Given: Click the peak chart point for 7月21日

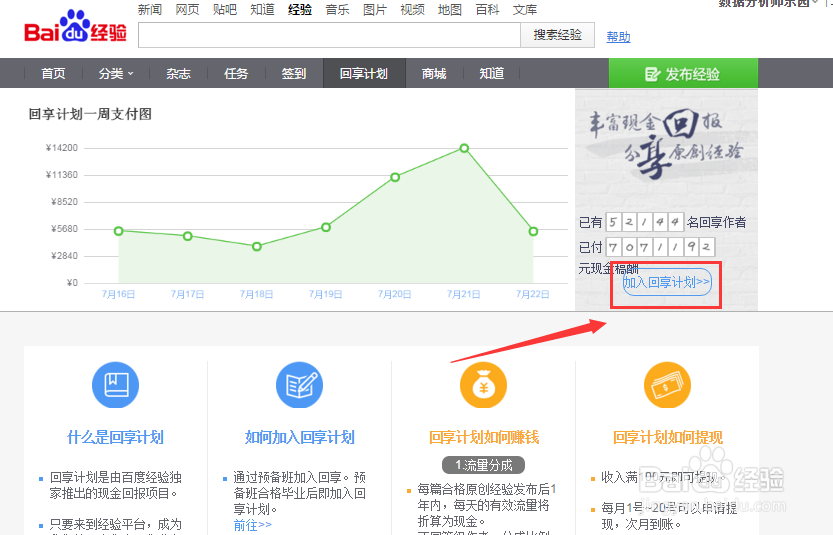Looking at the screenshot, I should click(464, 148).
